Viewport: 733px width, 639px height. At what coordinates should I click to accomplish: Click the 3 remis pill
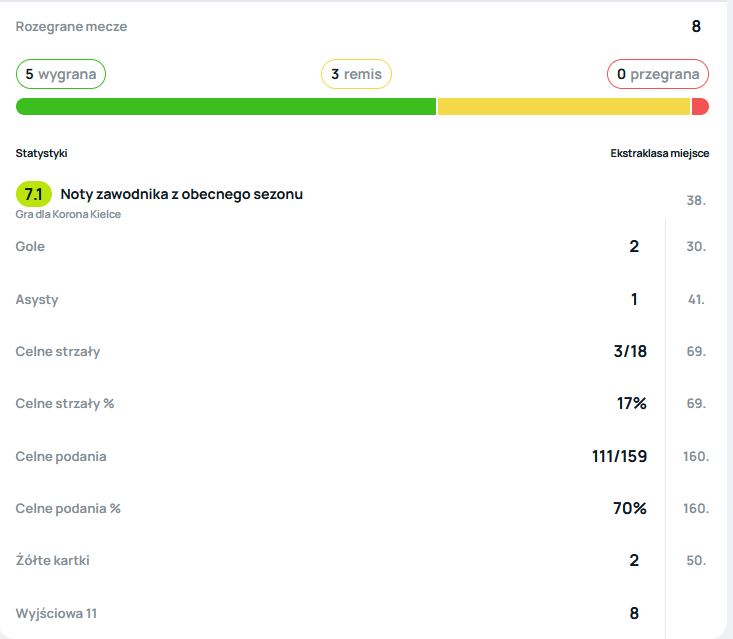click(x=356, y=74)
